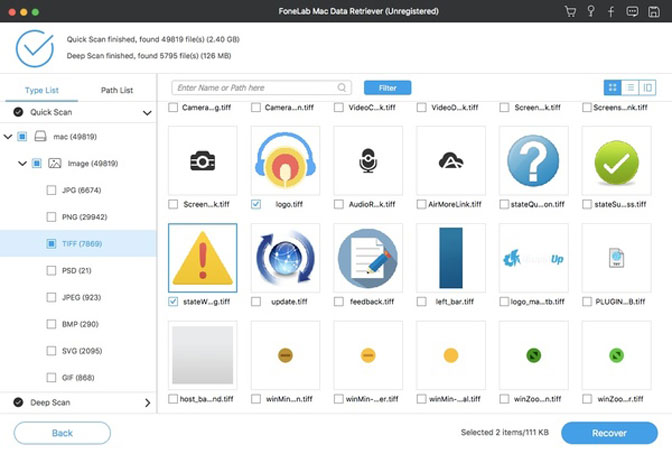The width and height of the screenshot is (672, 454).
Task: Click the Recover button
Action: (609, 433)
